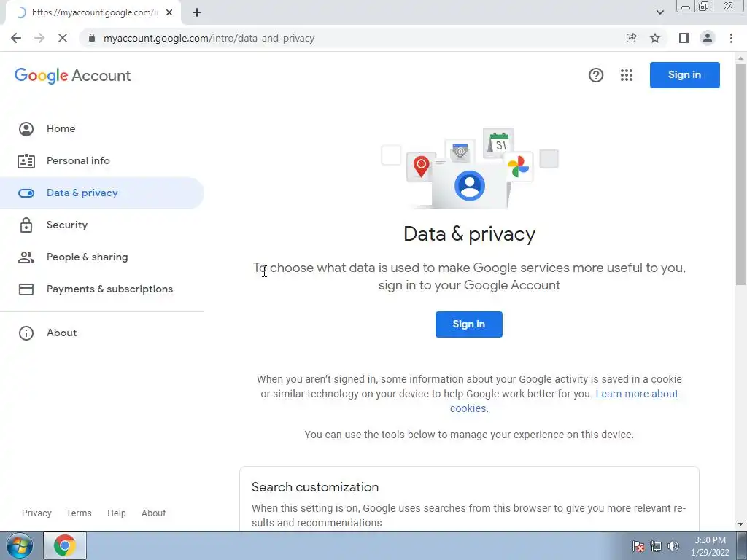Screen dimensions: 747x560
Task: Click the greyed-out forward arrow
Action: [x=39, y=38]
